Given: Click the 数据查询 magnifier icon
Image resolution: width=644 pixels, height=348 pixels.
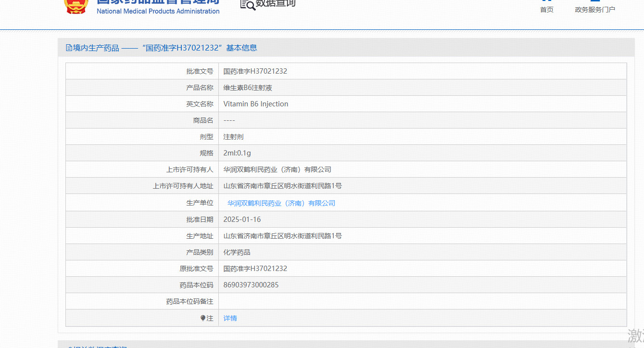Looking at the screenshot, I should coord(247,4).
